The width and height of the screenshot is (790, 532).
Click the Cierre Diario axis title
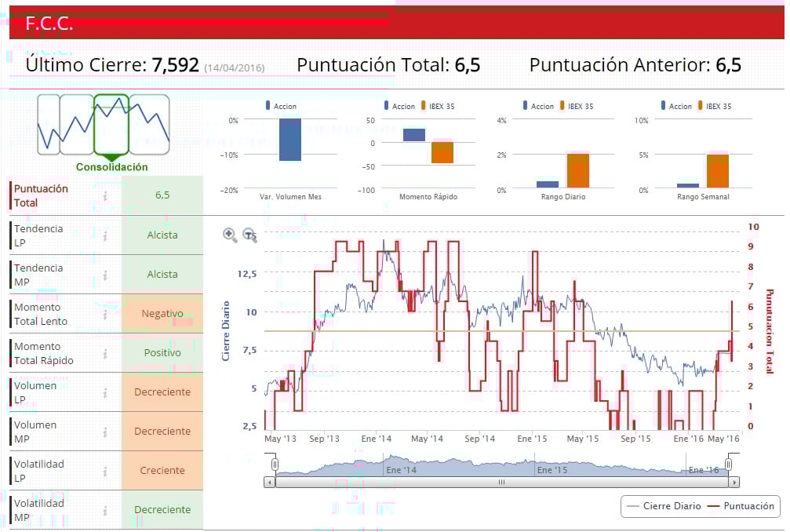[x=225, y=331]
